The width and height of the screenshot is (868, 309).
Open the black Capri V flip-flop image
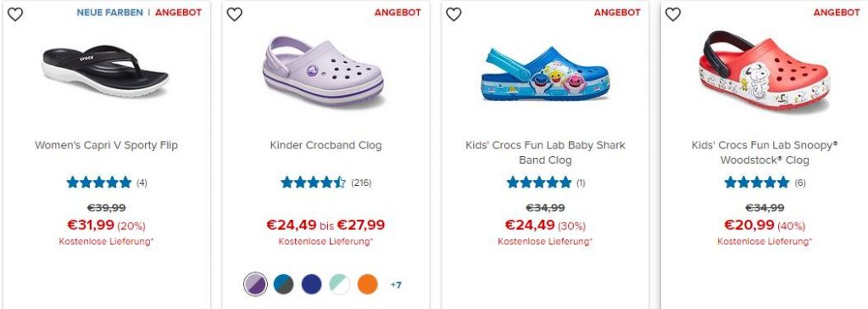tap(105, 71)
